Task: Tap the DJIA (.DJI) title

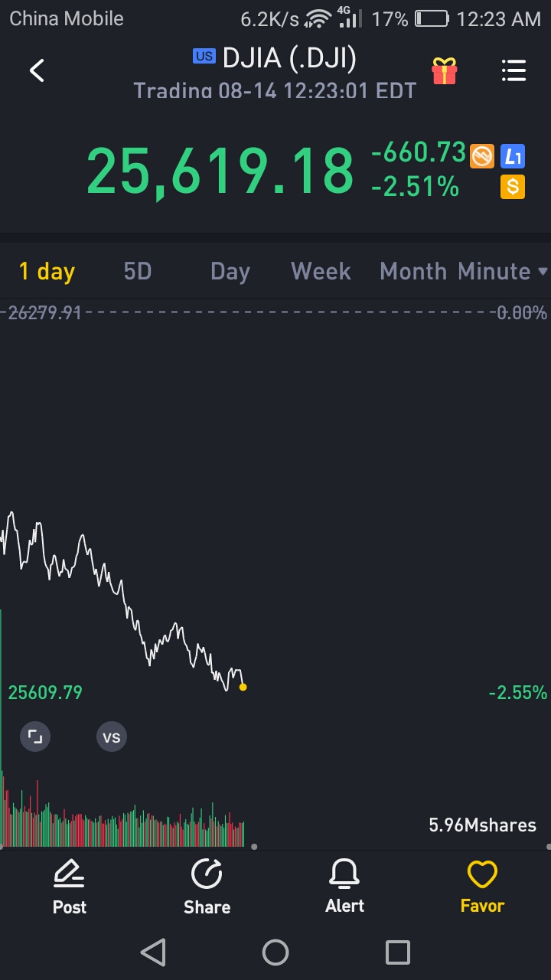Action: click(289, 58)
